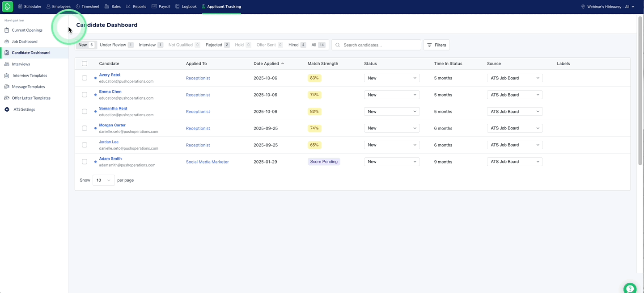Screen dimensions: 644x293
Task: Click the Interview Templates icon
Action: pyautogui.click(x=7, y=75)
